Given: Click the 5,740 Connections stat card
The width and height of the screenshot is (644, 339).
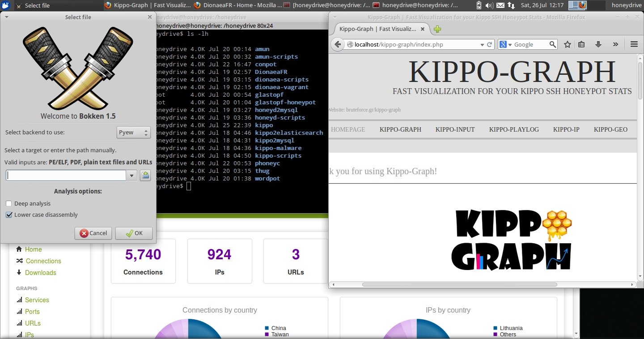Looking at the screenshot, I should (143, 261).
